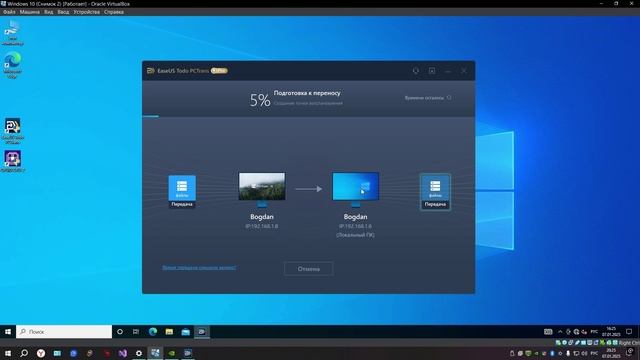Click Bogdan name under the forest thumbnail

(x=262, y=217)
